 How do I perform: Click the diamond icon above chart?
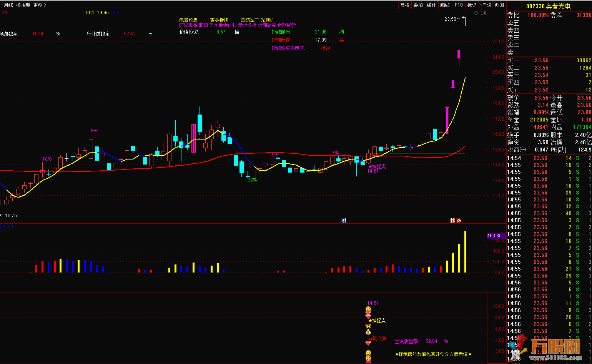[x=476, y=13]
